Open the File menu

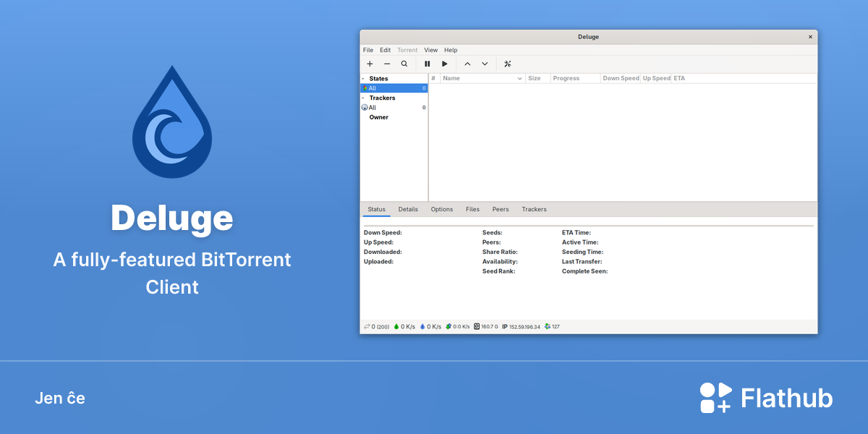point(368,50)
